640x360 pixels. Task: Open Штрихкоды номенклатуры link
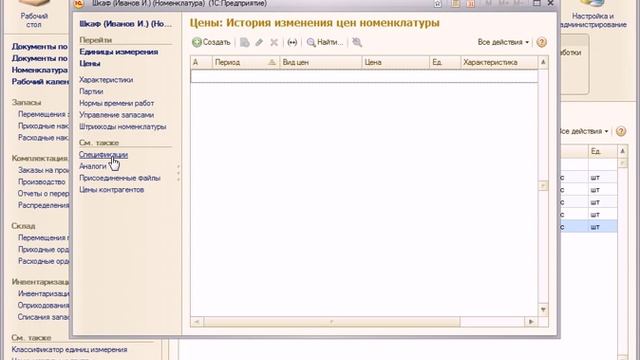tap(123, 127)
